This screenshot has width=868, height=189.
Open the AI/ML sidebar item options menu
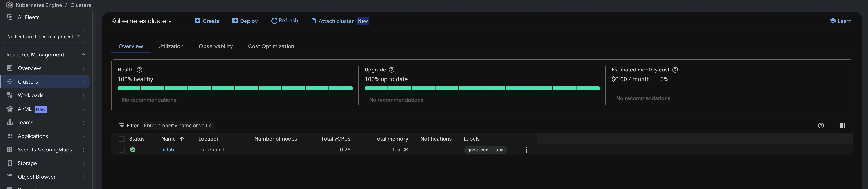coord(84,109)
